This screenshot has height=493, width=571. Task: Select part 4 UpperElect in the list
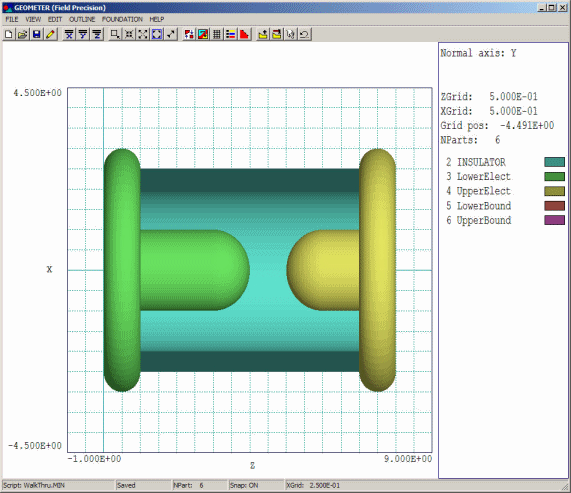479,191
